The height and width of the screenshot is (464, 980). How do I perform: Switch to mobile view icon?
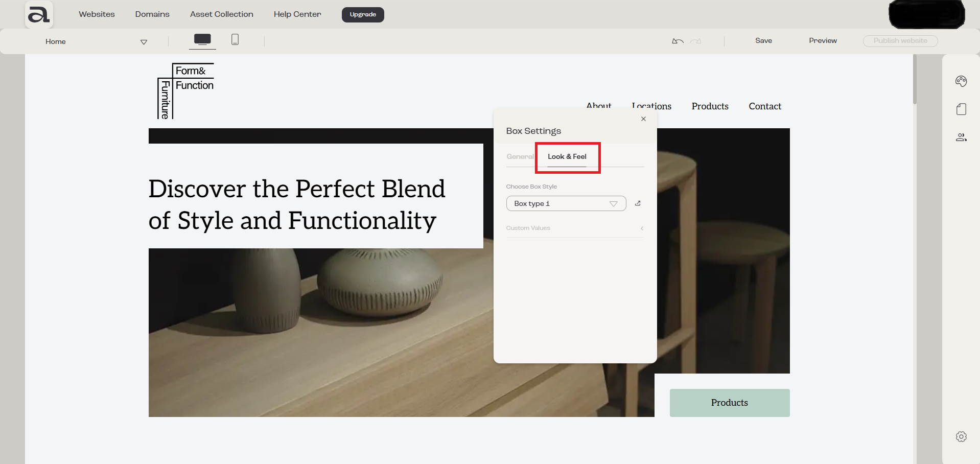pyautogui.click(x=235, y=39)
